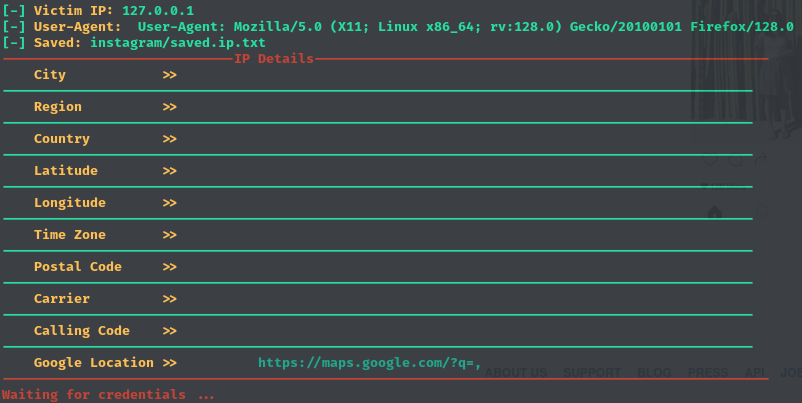
Task: Open the maps.google.com link
Action: (x=370, y=363)
